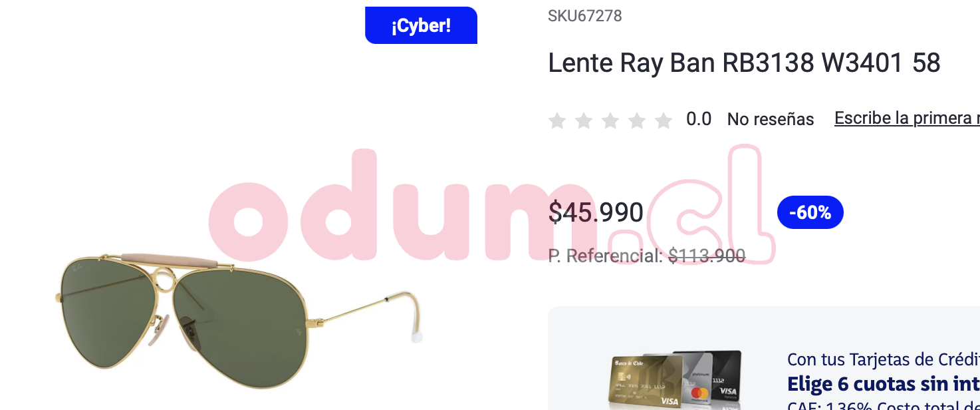
Task: Select the third rating star
Action: point(610,120)
